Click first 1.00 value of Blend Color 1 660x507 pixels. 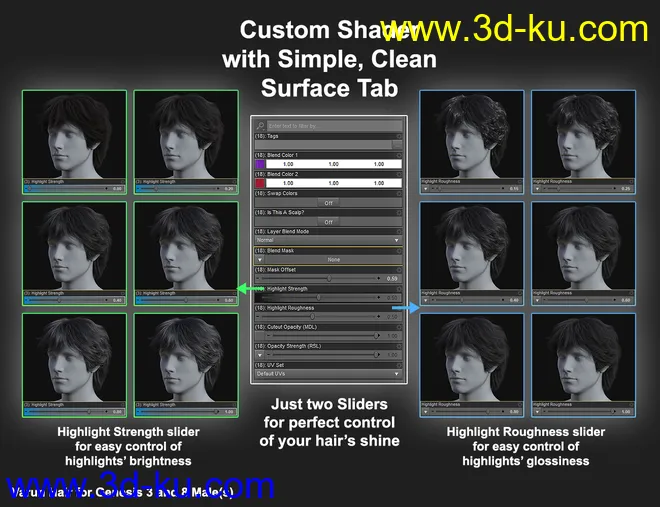click(x=288, y=164)
